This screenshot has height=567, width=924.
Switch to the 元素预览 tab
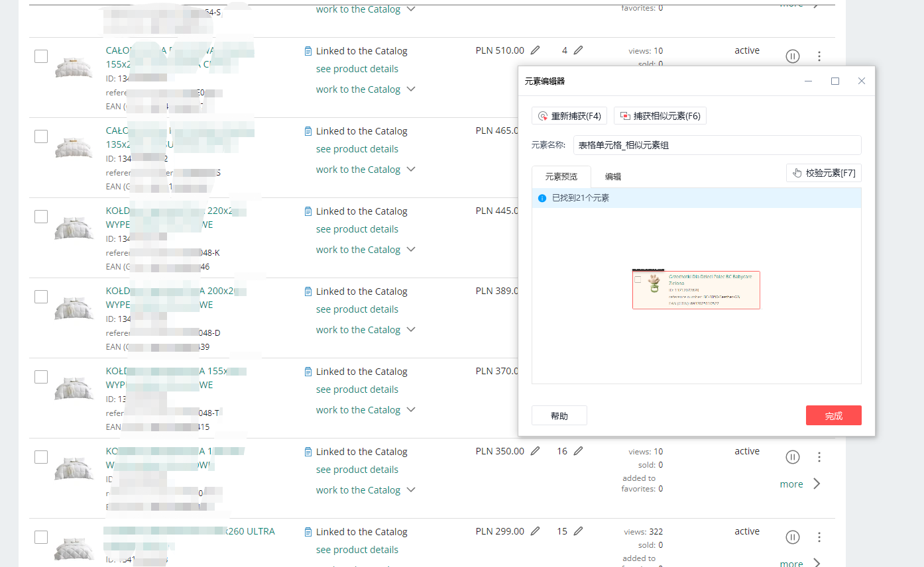(561, 177)
